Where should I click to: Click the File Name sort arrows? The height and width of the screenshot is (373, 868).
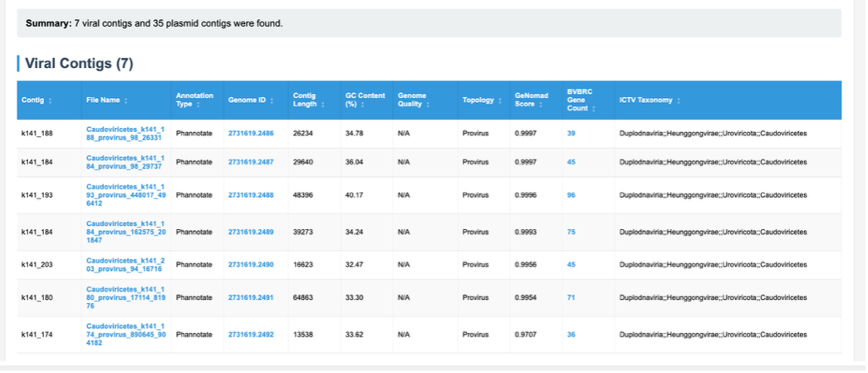(x=126, y=101)
